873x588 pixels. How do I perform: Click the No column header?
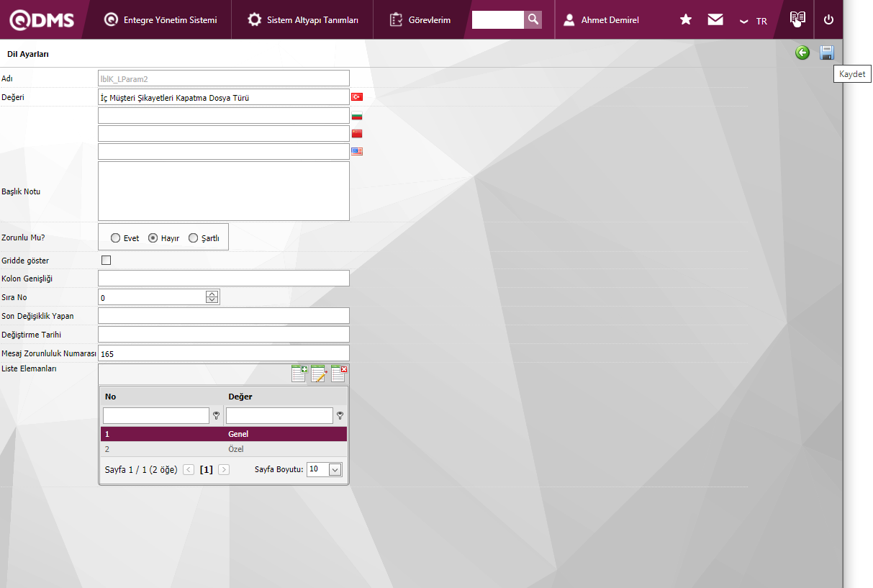click(110, 397)
